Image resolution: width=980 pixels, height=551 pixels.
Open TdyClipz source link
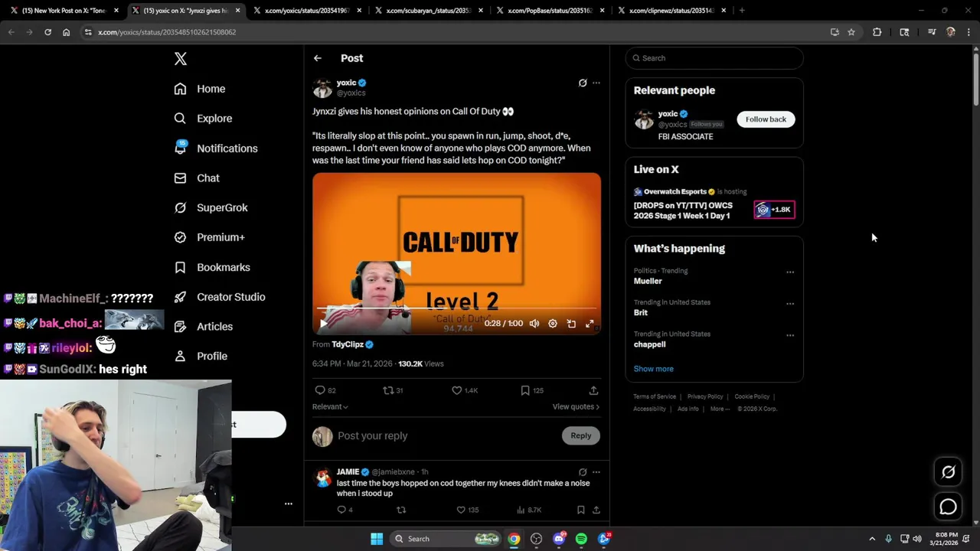(352, 344)
